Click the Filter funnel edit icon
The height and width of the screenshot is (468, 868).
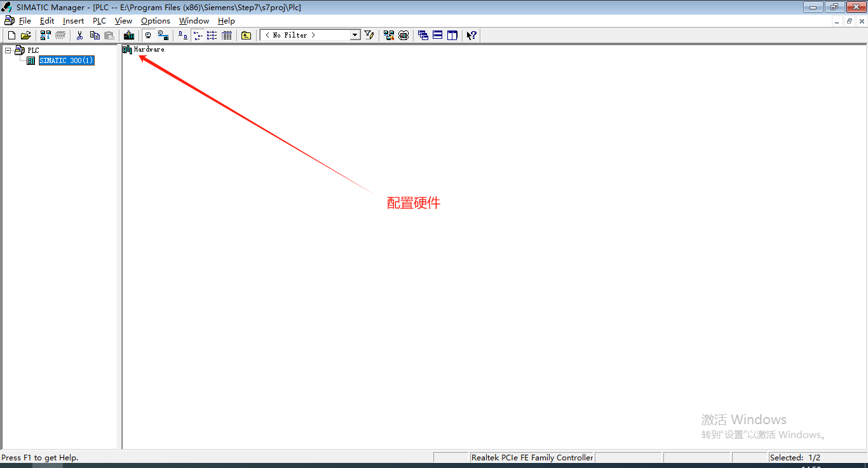pos(369,36)
